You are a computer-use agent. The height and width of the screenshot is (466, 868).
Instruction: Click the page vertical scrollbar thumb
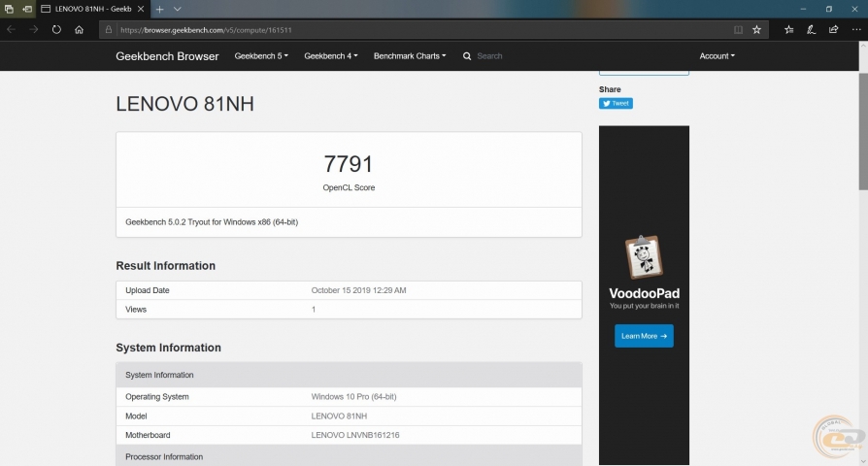863,131
